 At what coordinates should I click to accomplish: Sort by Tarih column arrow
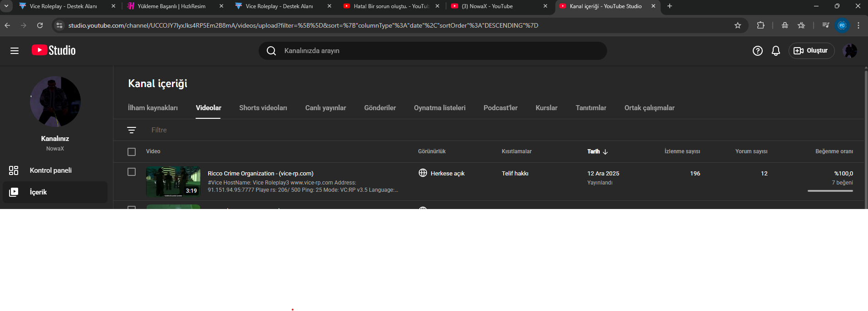point(605,152)
